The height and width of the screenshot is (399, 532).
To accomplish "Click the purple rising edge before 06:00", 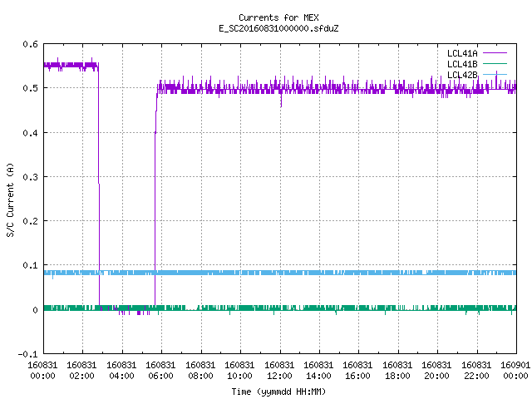I will tap(155, 197).
